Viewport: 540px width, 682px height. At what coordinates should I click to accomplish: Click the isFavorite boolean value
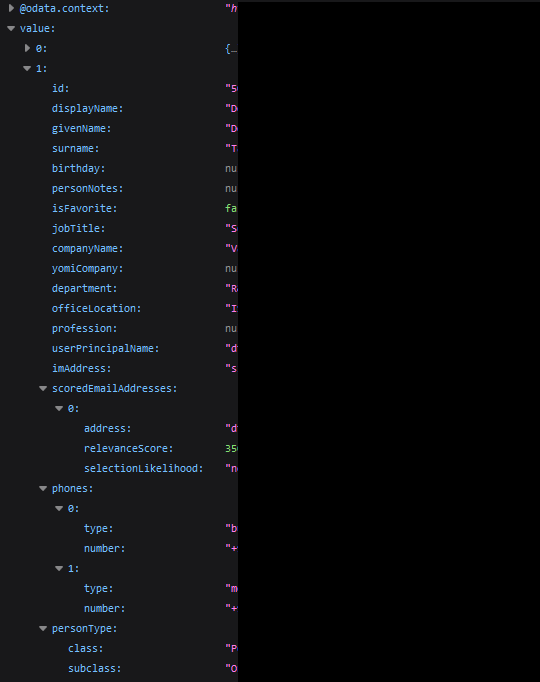point(231,208)
